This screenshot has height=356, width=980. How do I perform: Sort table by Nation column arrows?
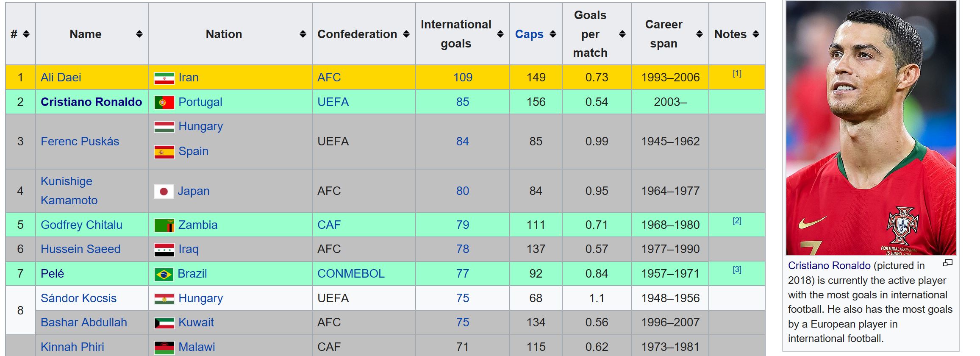[303, 34]
